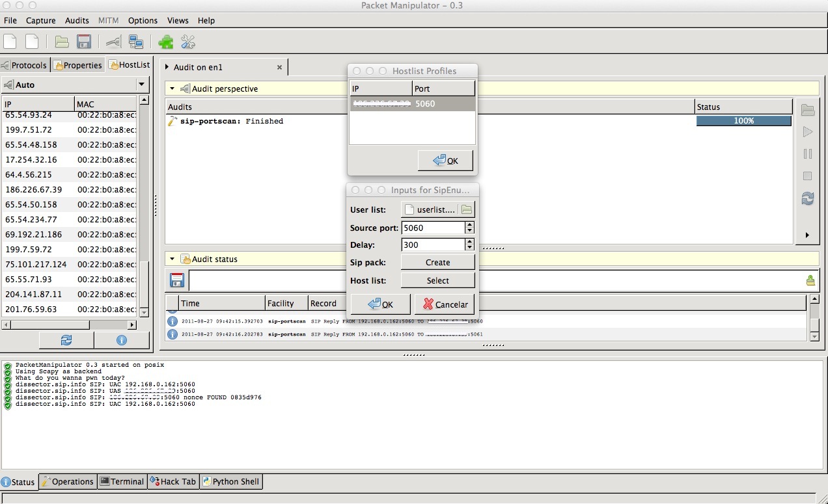Image resolution: width=828 pixels, height=504 pixels.
Task: Select host 186.226.67.39 in the host list
Action: click(70, 189)
